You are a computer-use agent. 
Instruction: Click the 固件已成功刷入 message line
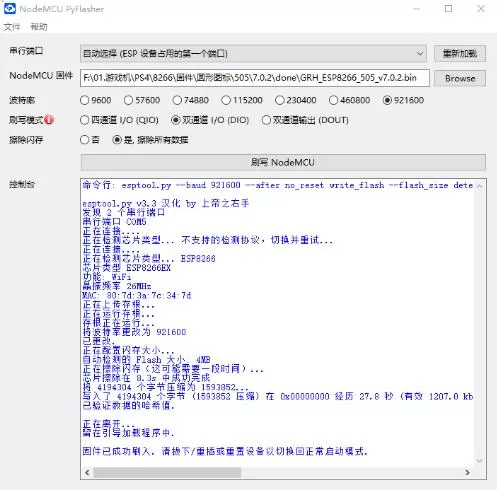[x=225, y=451]
